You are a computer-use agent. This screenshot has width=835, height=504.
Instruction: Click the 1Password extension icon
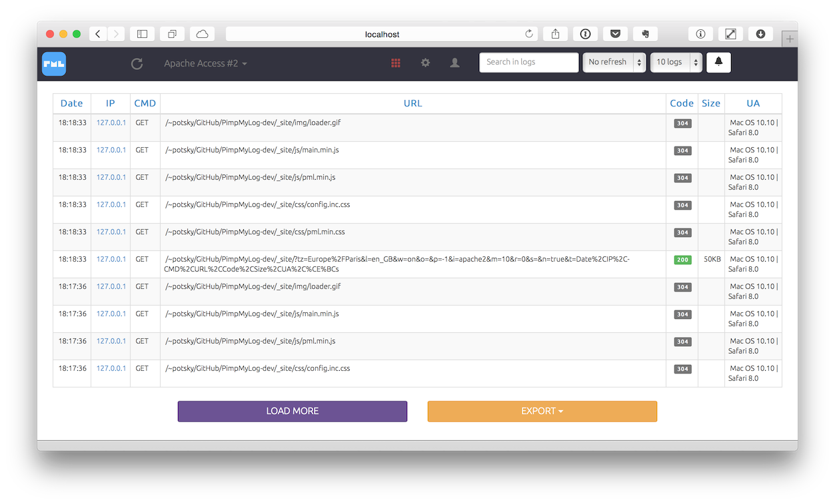coord(585,34)
